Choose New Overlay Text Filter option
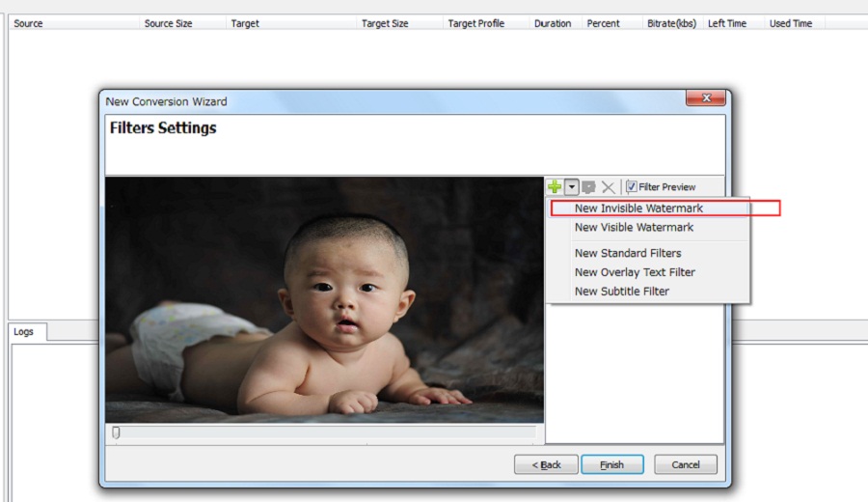Screen dimensions: 868x502 click(649, 272)
